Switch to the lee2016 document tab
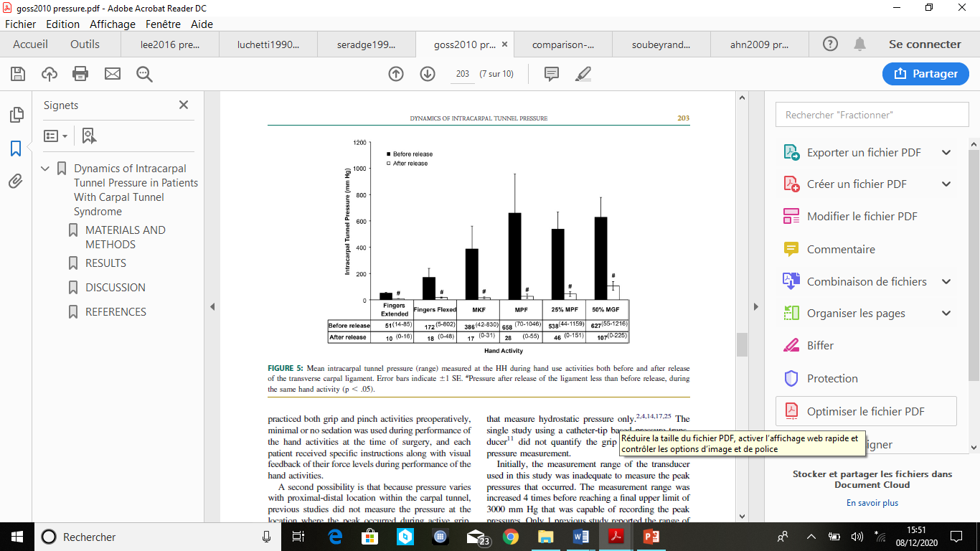Screen dimensions: 980x551 169,44
